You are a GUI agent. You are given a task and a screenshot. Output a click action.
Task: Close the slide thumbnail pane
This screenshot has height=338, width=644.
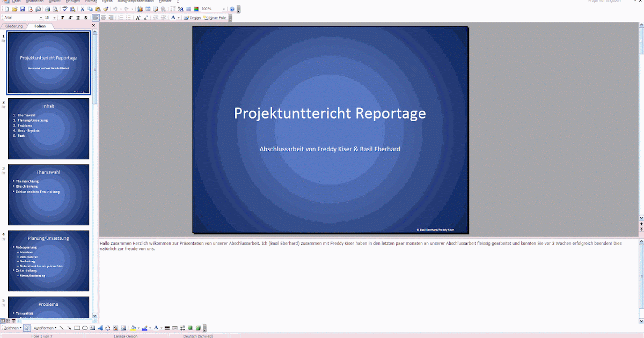93,26
